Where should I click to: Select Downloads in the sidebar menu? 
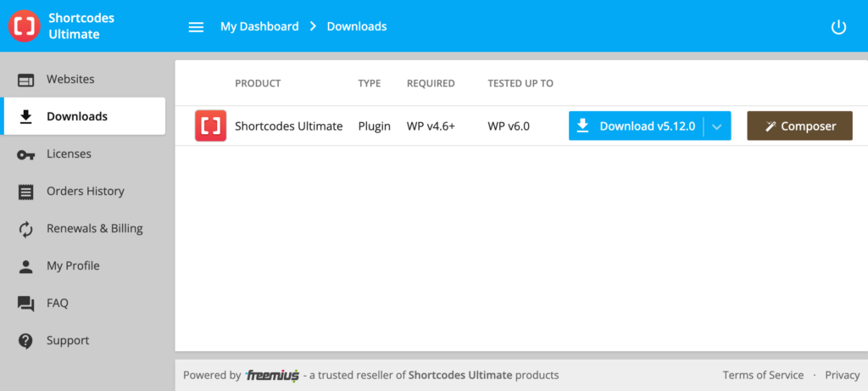77,117
